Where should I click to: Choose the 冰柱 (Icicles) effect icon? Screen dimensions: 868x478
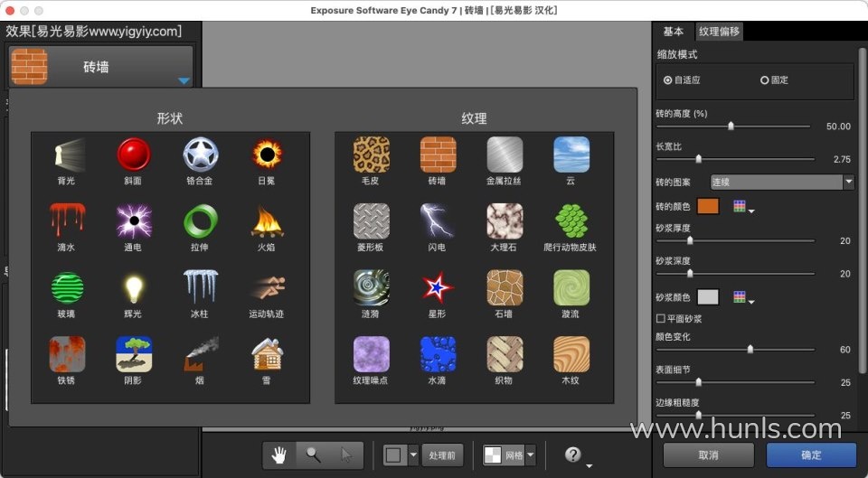pos(201,287)
